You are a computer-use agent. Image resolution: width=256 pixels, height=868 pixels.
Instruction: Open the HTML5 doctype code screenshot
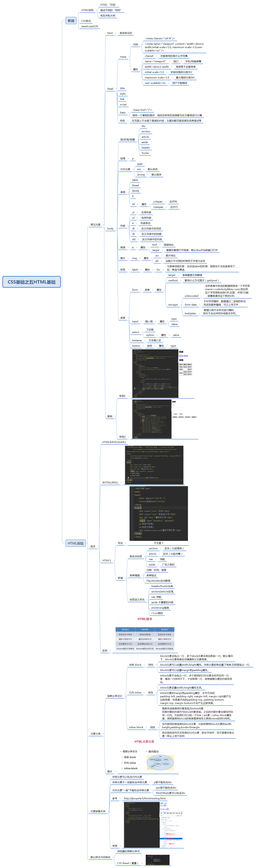click(159, 513)
